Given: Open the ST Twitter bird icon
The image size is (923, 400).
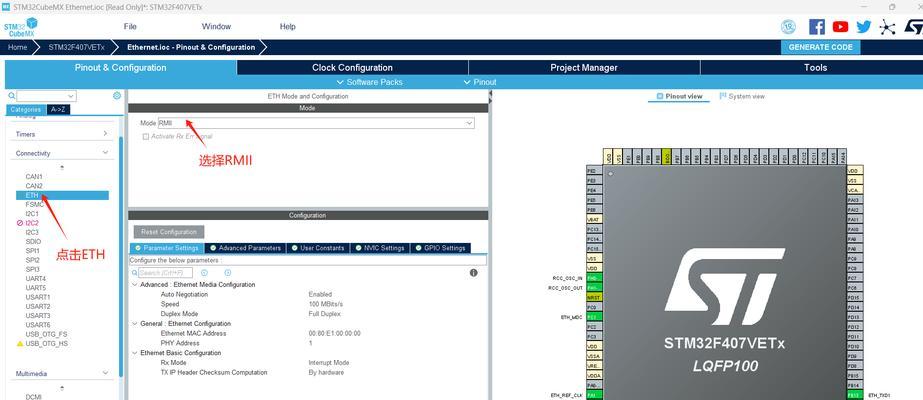Looking at the screenshot, I should [x=864, y=26].
